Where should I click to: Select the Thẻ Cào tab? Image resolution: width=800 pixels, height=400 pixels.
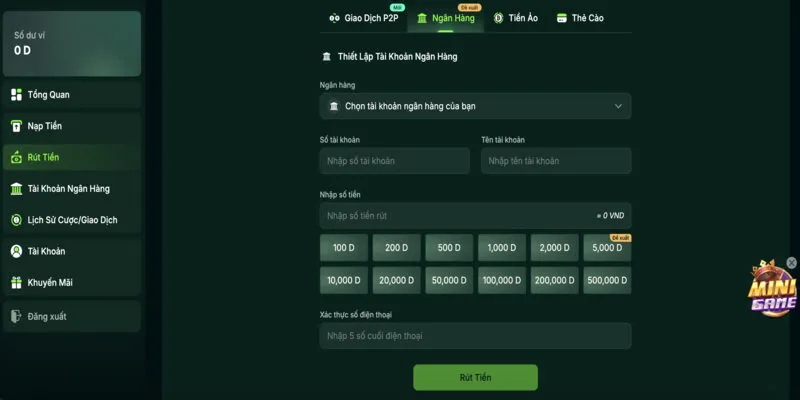(x=580, y=18)
